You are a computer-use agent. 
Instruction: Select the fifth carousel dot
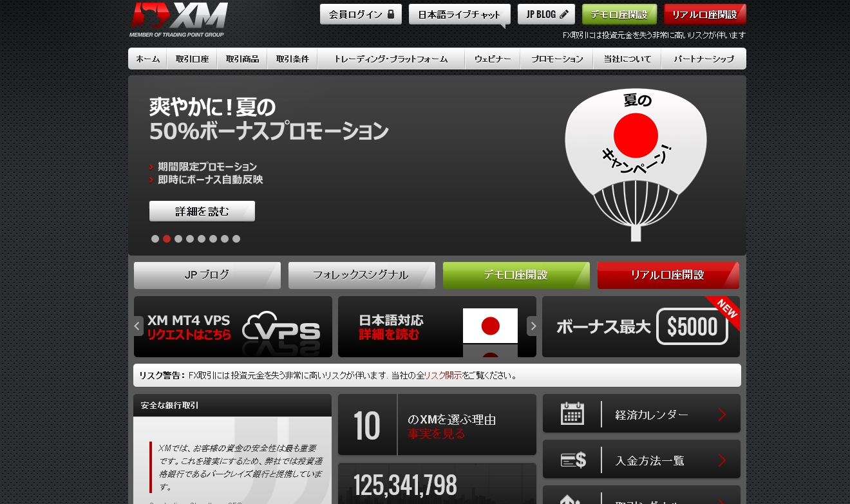click(202, 239)
